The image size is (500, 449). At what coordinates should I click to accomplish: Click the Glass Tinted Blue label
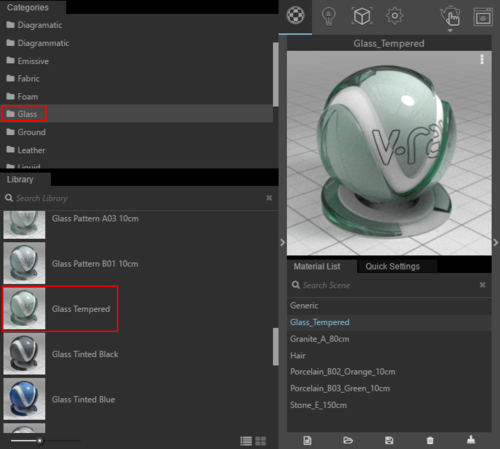click(x=83, y=399)
